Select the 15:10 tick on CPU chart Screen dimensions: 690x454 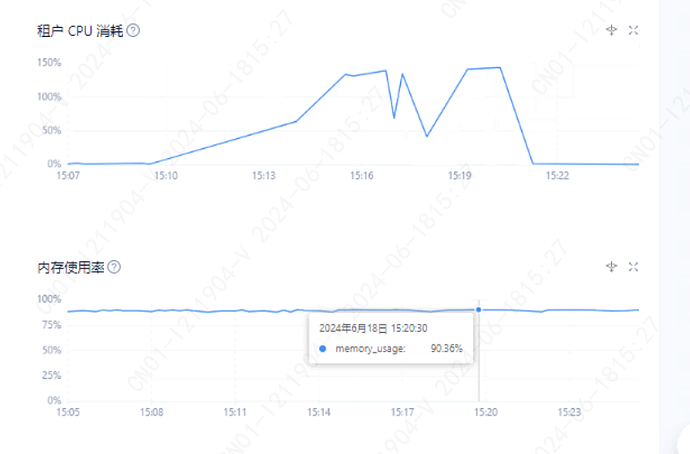point(166,176)
